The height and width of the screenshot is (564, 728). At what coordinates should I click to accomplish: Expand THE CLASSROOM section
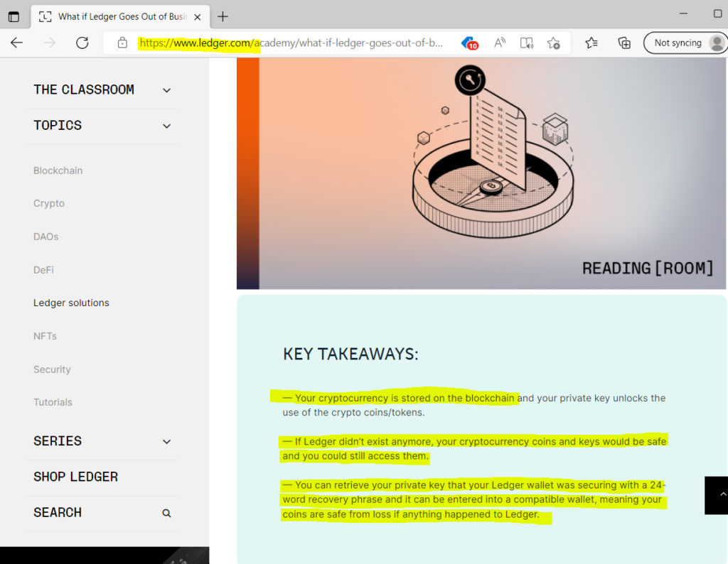coord(166,90)
